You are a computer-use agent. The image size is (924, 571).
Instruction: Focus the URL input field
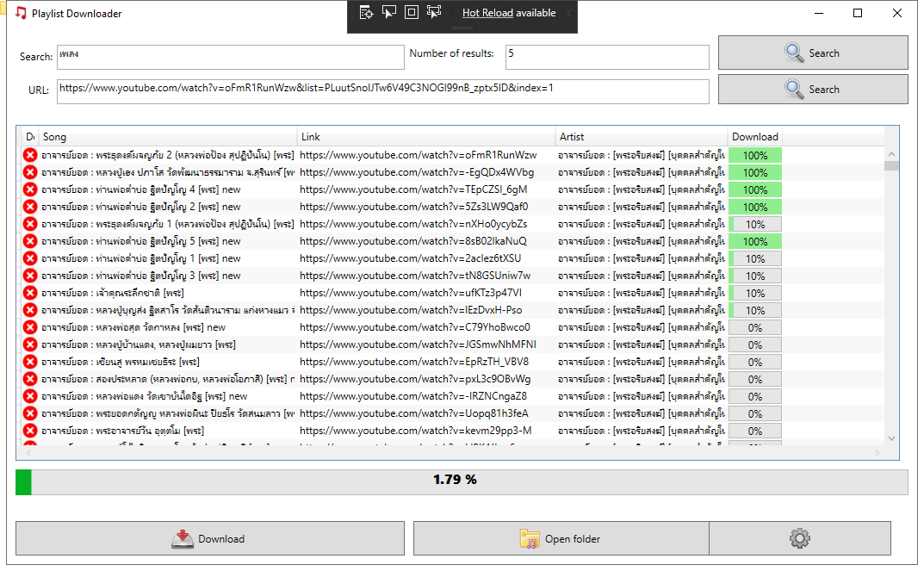pyautogui.click(x=383, y=91)
